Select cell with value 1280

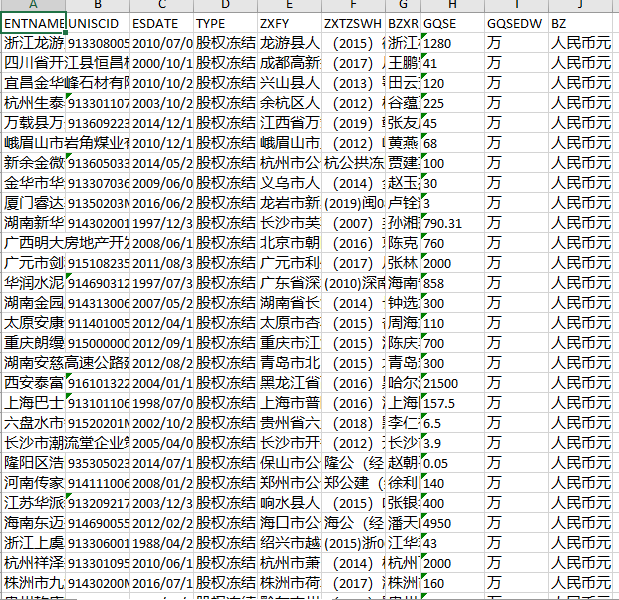(453, 43)
